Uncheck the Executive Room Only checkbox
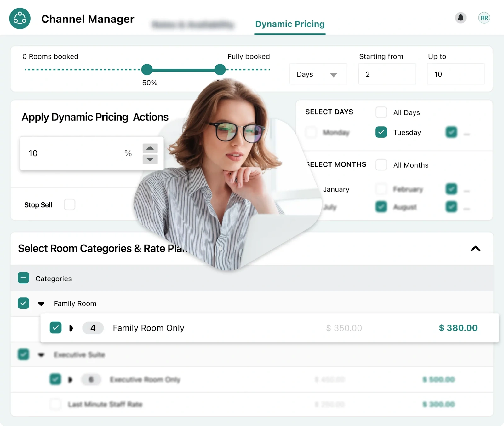Screen dimensions: 504x426 [55, 379]
